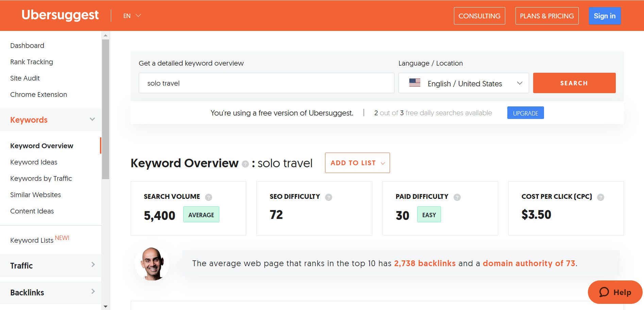Open Chrome Extension link
This screenshot has width=644, height=310.
38,94
